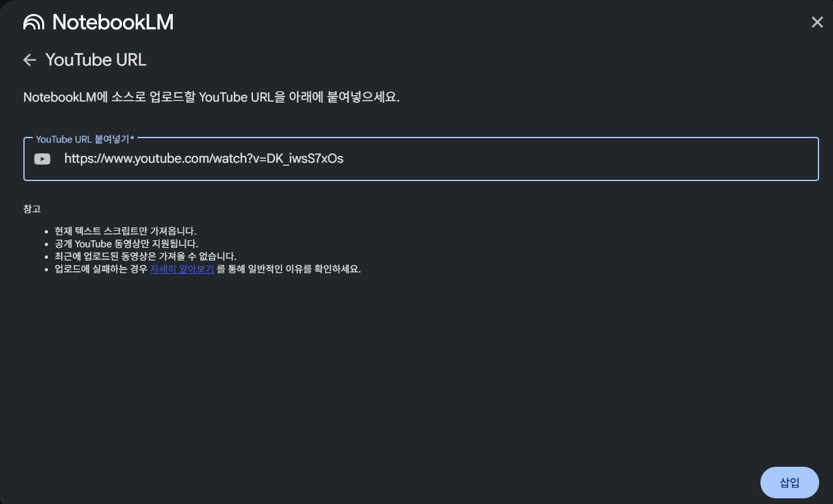Focus the YouTube URL paste input field
833x504 pixels.
click(x=421, y=159)
